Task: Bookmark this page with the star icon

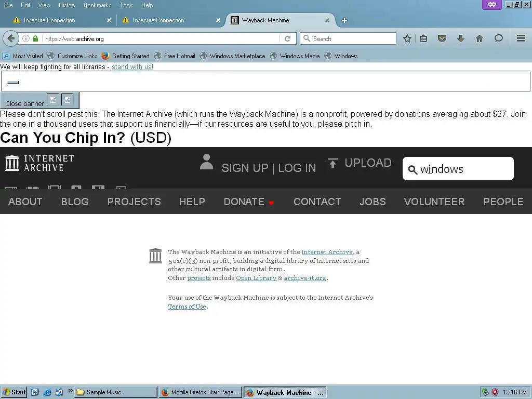Action: tap(407, 38)
